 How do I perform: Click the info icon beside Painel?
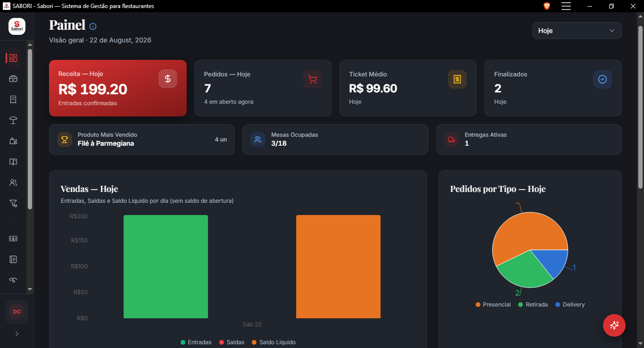click(93, 26)
